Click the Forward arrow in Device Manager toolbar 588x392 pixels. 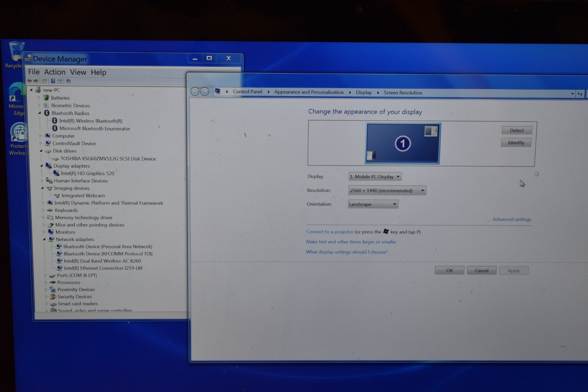pyautogui.click(x=36, y=81)
